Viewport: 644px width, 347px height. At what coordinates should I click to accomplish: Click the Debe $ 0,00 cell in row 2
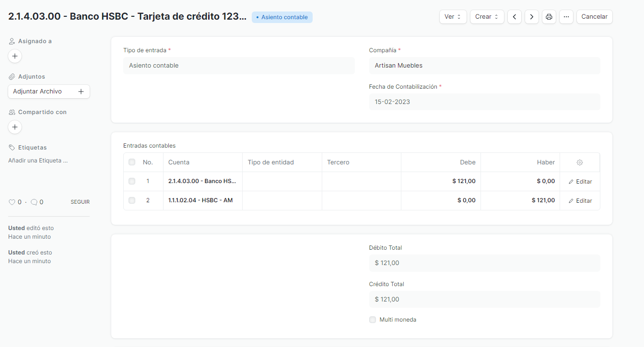point(441,200)
